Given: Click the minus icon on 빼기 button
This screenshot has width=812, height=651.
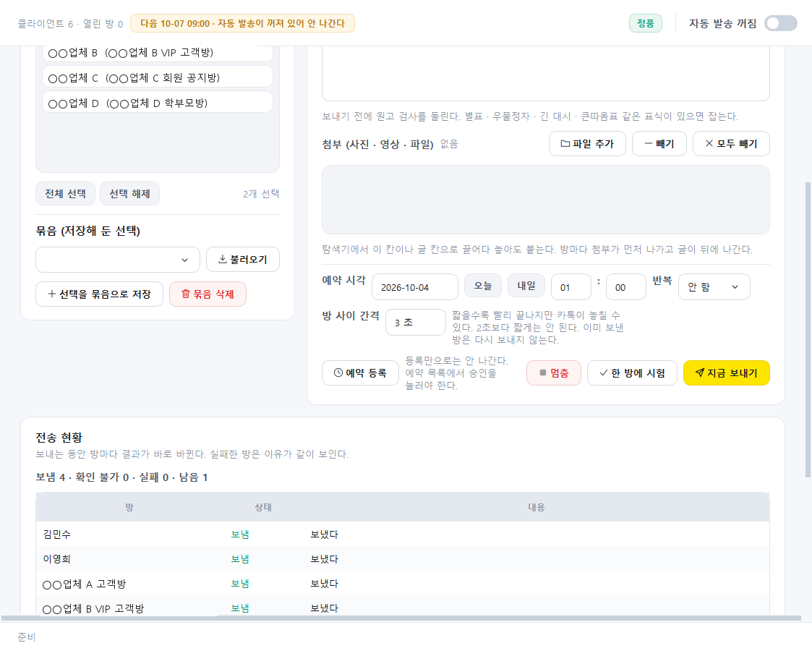Looking at the screenshot, I should [x=649, y=144].
